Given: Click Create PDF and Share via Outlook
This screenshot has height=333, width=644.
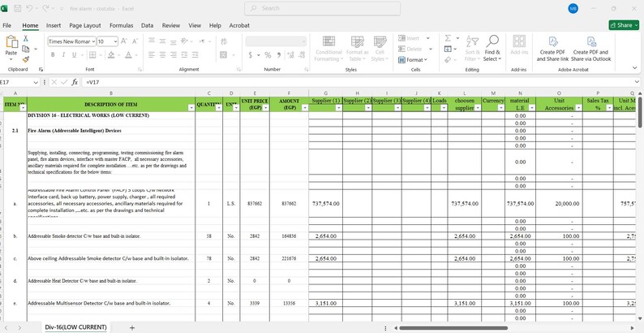Looking at the screenshot, I should pyautogui.click(x=591, y=49).
